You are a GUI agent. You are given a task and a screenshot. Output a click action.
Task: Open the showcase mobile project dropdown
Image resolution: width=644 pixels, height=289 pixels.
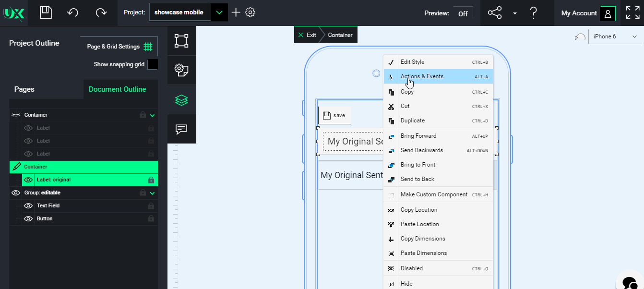(219, 13)
